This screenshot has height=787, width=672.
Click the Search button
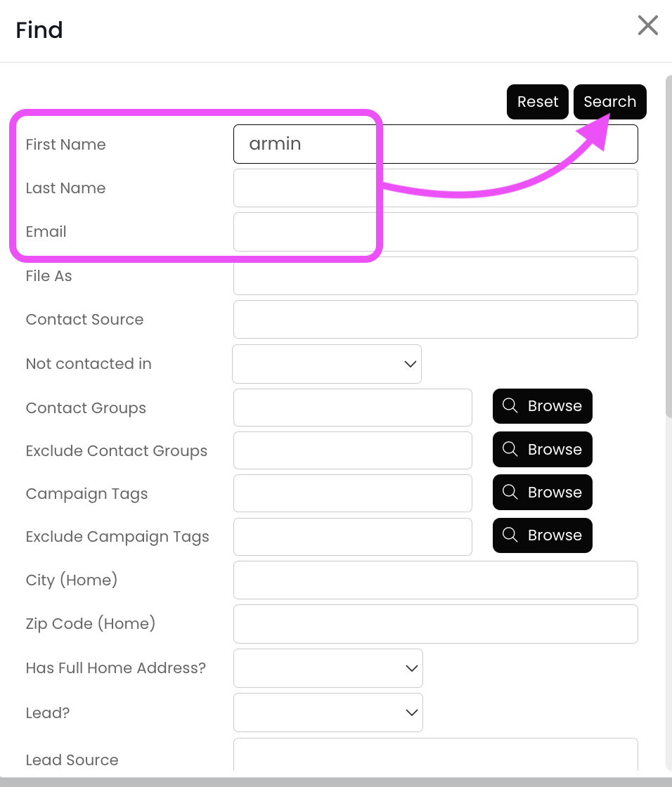(609, 102)
